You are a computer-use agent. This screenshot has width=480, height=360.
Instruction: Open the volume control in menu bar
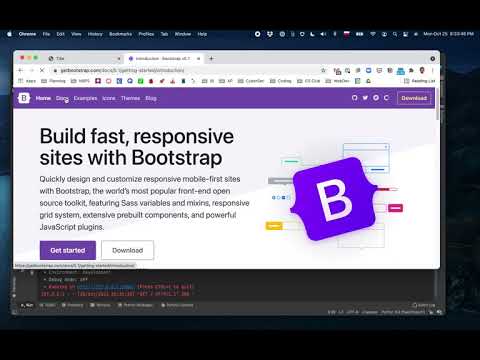click(323, 34)
